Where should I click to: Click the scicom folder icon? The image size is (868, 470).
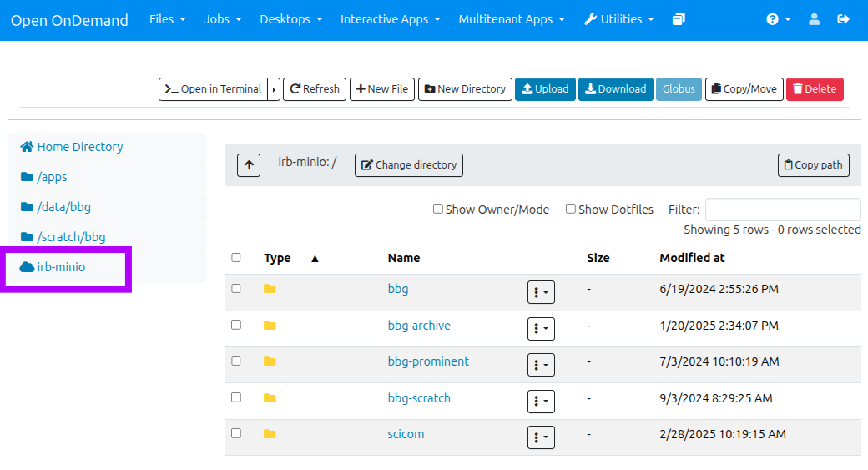[x=270, y=434]
